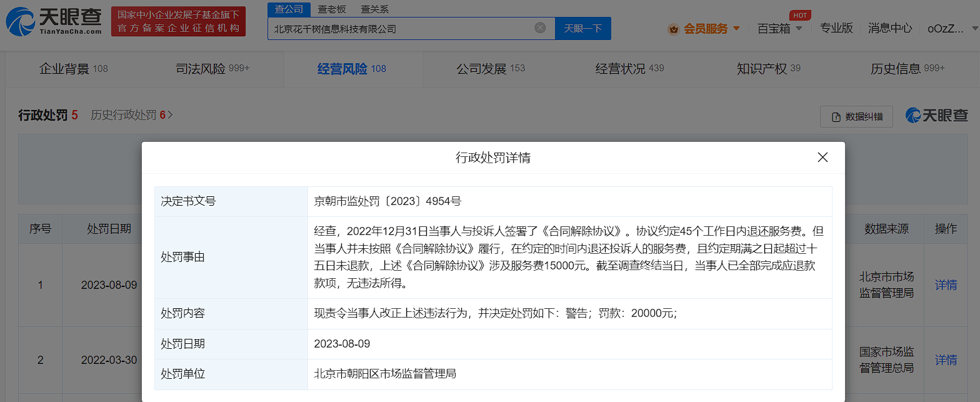Click the 数据纠错 button
The height and width of the screenshot is (402, 980).
click(x=856, y=117)
